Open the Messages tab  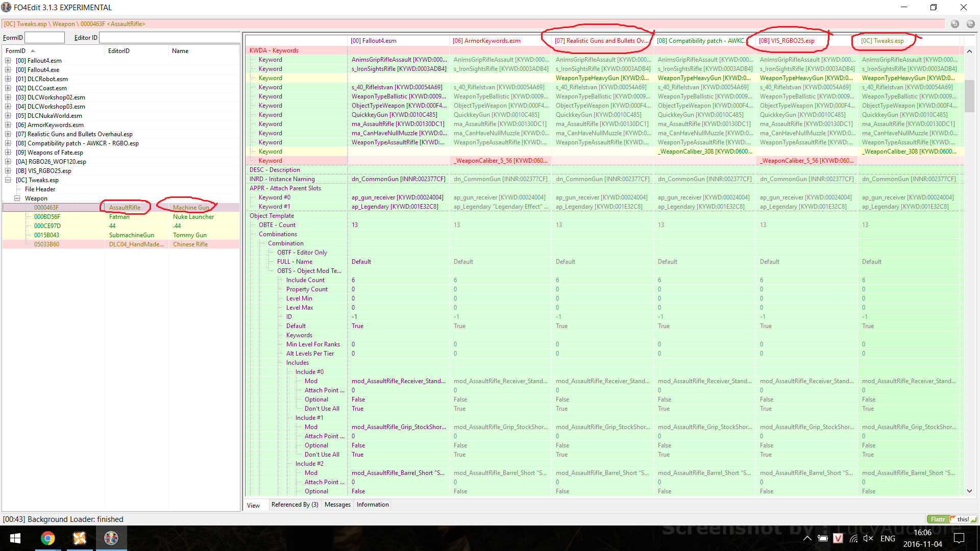pos(337,505)
